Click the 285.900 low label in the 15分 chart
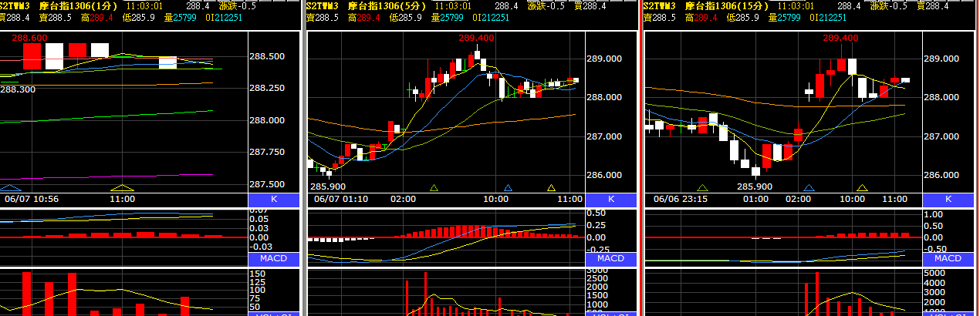980x316 pixels. 755,187
